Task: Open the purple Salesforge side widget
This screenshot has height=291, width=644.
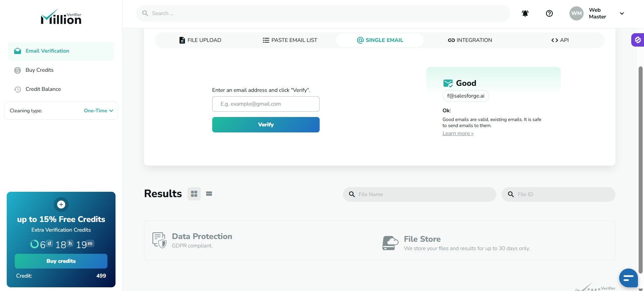Action: pyautogui.click(x=638, y=40)
